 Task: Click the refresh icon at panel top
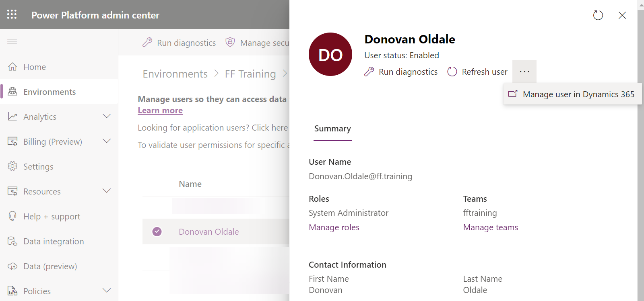pos(598,15)
